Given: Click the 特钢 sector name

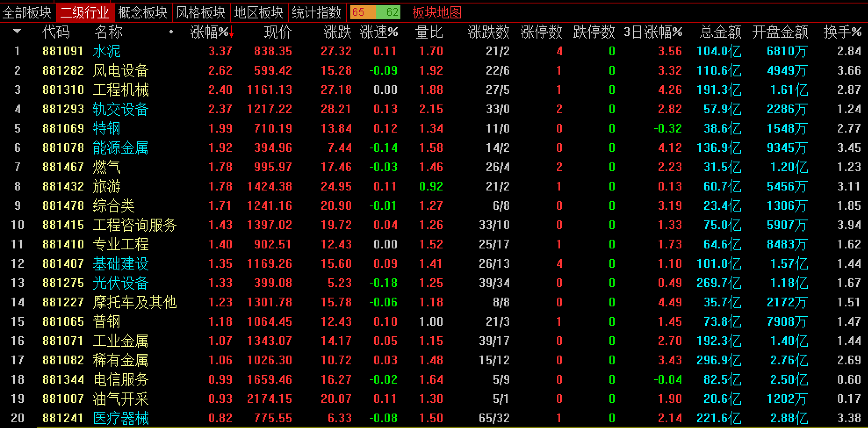Looking at the screenshot, I should [107, 129].
